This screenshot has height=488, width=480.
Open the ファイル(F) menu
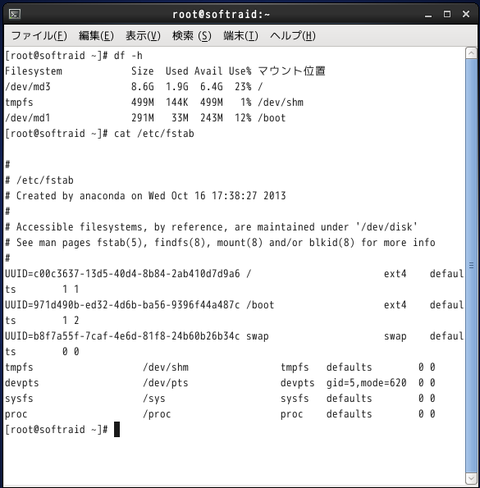(x=39, y=35)
